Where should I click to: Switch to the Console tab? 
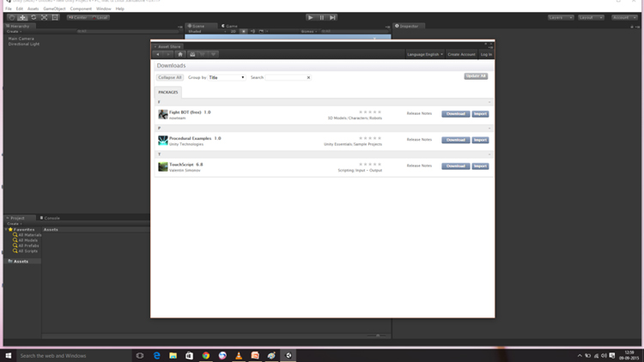point(50,218)
